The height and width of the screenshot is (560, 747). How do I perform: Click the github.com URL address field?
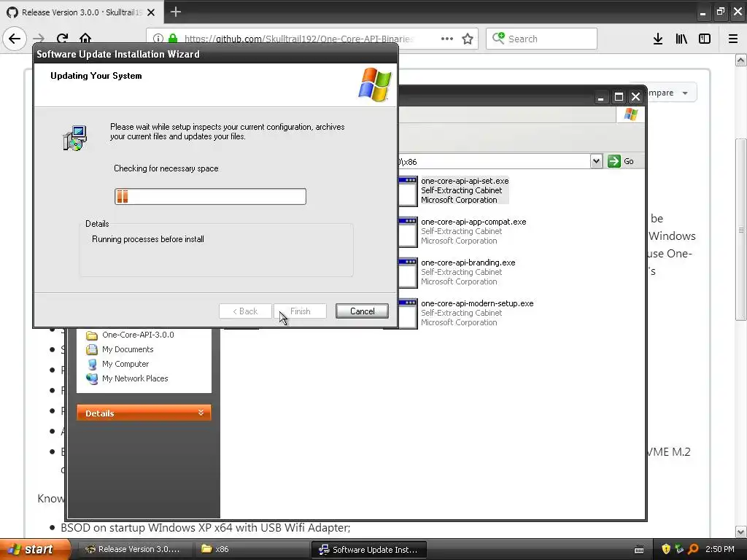click(x=298, y=39)
